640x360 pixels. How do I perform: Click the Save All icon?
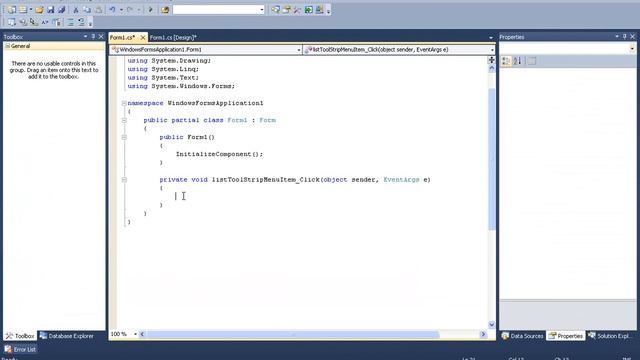[62, 9]
